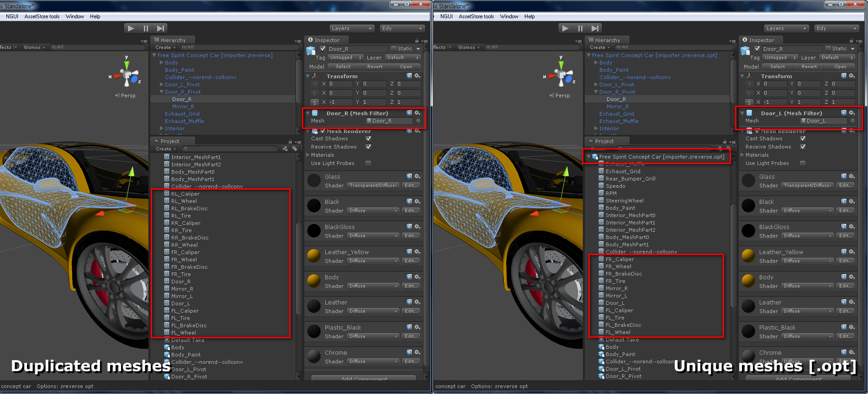This screenshot has height=394, width=868.
Task: Click the Step button in right Unity window
Action: pos(595,28)
